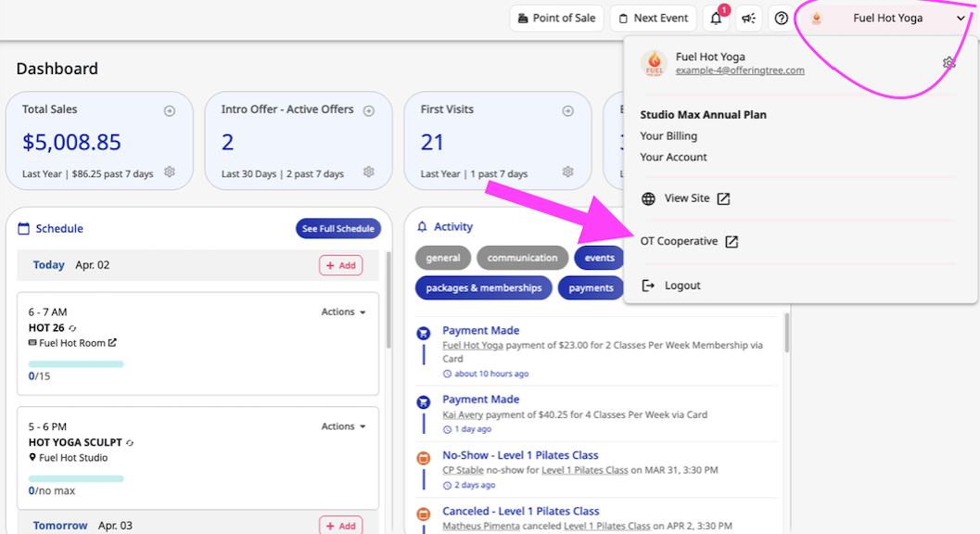Click the notification bell icon
980x534 pixels.
(x=717, y=19)
